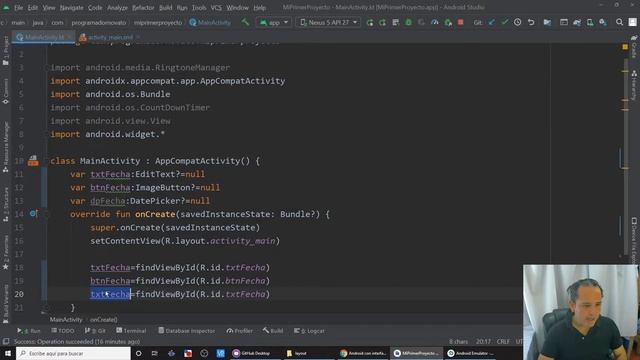Viewport: 640px width, 360px height.
Task: Open the Nexus 5 API 27 device dropdown
Action: (x=329, y=22)
